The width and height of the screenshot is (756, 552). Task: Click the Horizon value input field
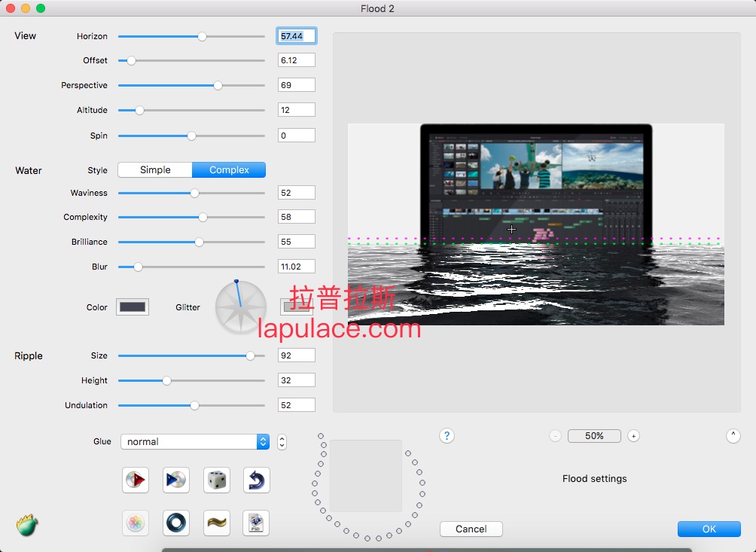(x=297, y=36)
